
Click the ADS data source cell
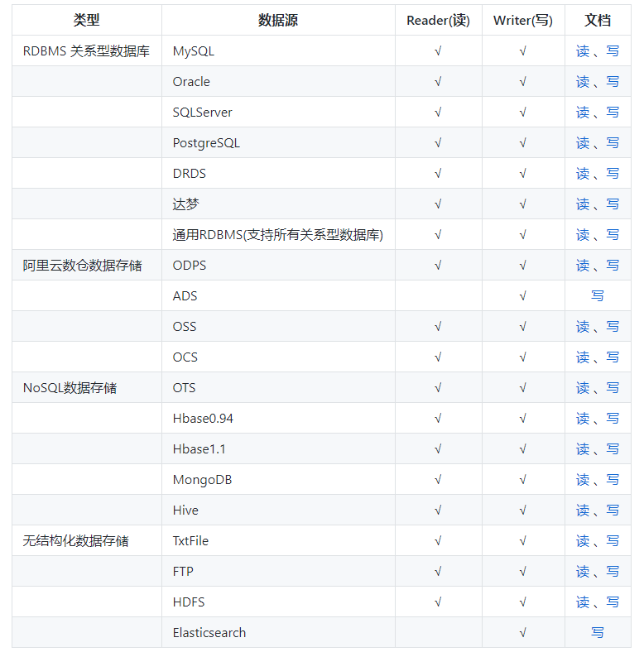tap(278, 296)
